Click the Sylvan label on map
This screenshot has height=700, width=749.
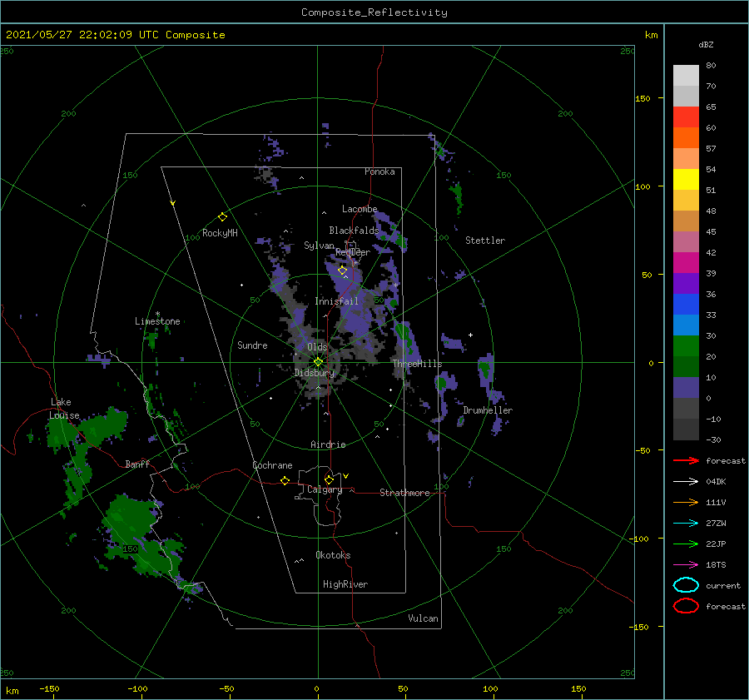[319, 246]
